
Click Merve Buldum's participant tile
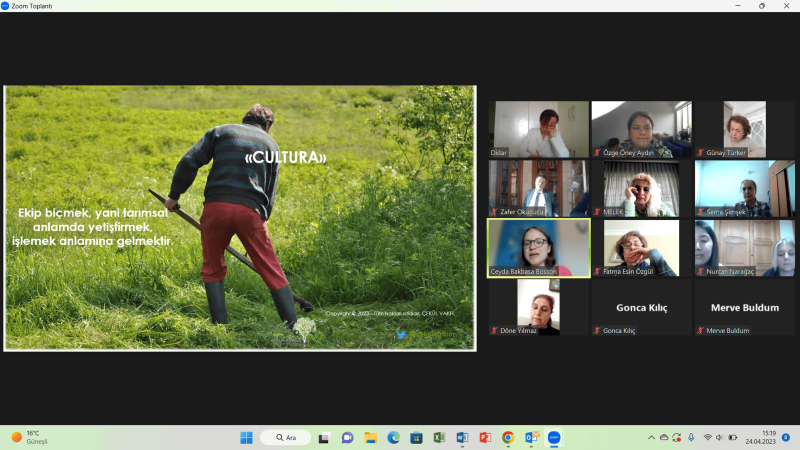click(744, 307)
